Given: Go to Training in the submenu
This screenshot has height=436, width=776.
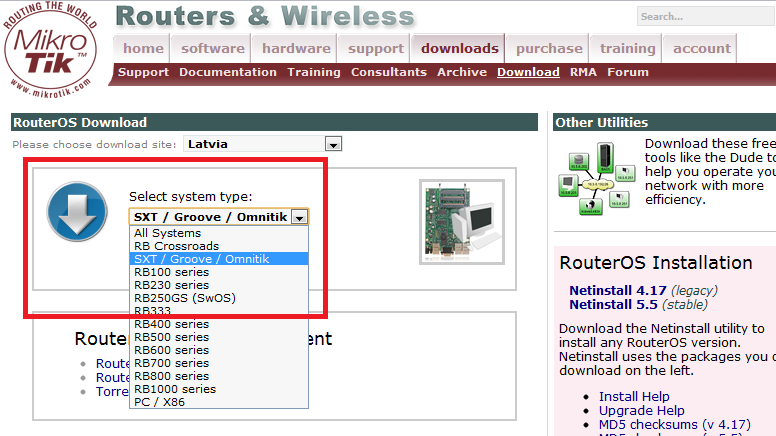Looking at the screenshot, I should 314,72.
